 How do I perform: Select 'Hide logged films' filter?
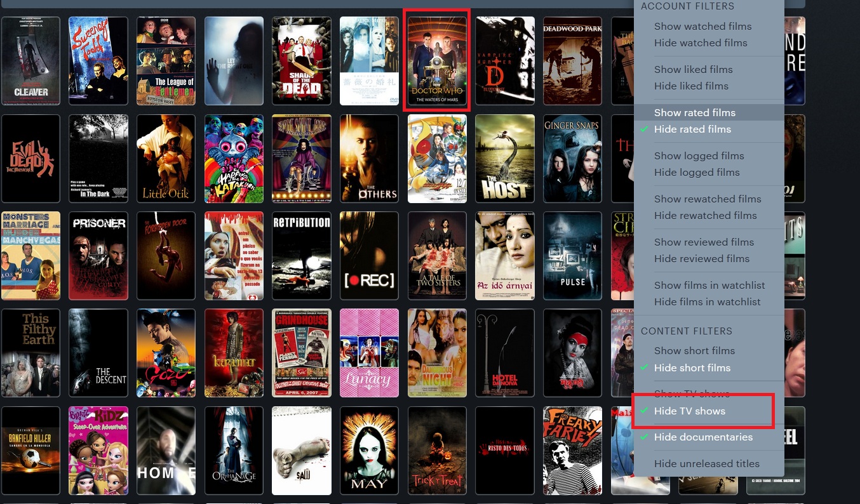click(x=697, y=172)
